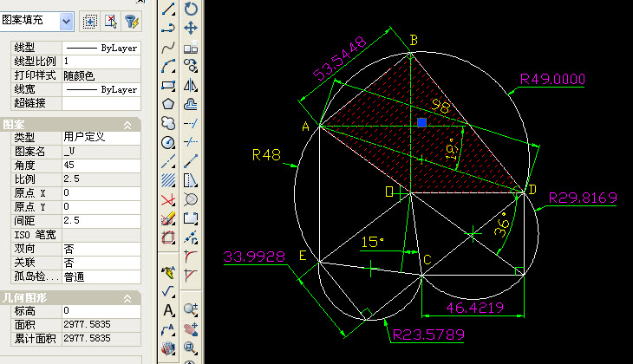
Task: Activate the Pan hand tool
Action: click(x=191, y=328)
